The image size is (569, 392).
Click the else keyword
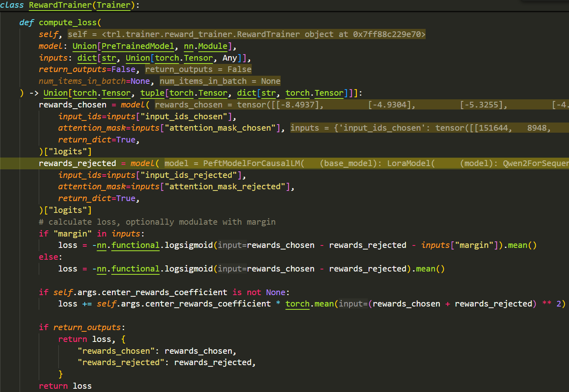pyautogui.click(x=48, y=257)
